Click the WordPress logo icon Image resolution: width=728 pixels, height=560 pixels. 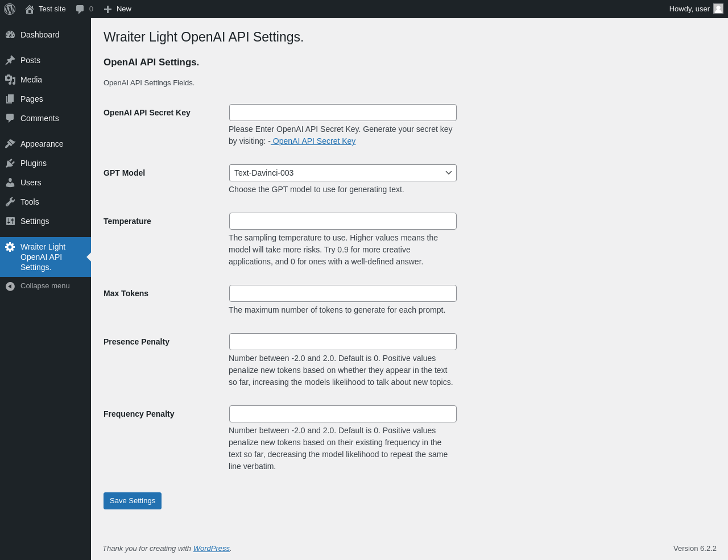10,9
